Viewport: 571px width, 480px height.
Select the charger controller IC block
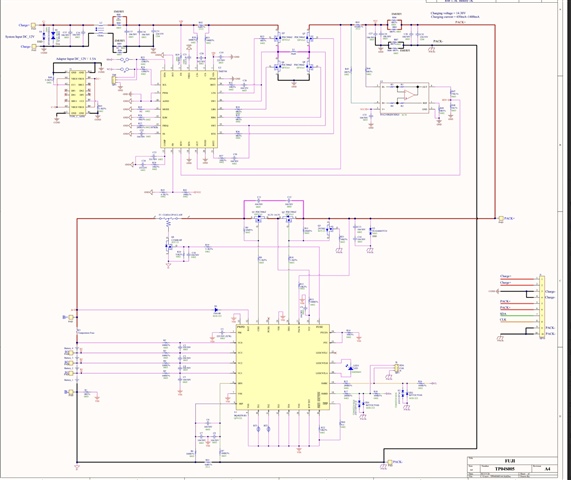coord(189,109)
